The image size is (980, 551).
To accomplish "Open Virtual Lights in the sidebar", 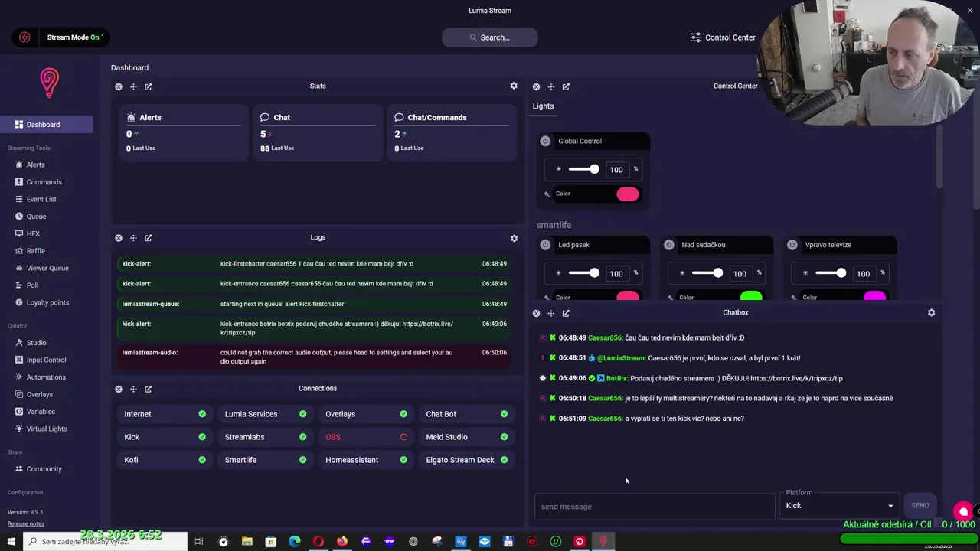I will [46, 429].
